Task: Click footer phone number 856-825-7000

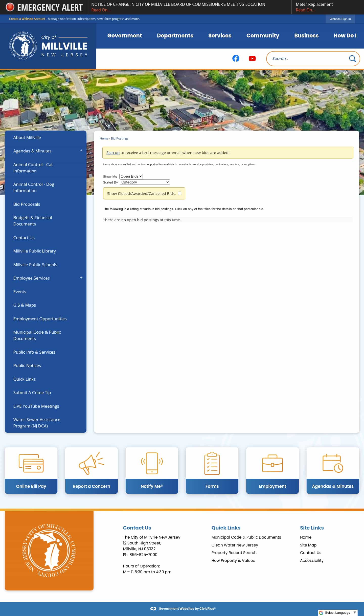Action: coord(143,555)
